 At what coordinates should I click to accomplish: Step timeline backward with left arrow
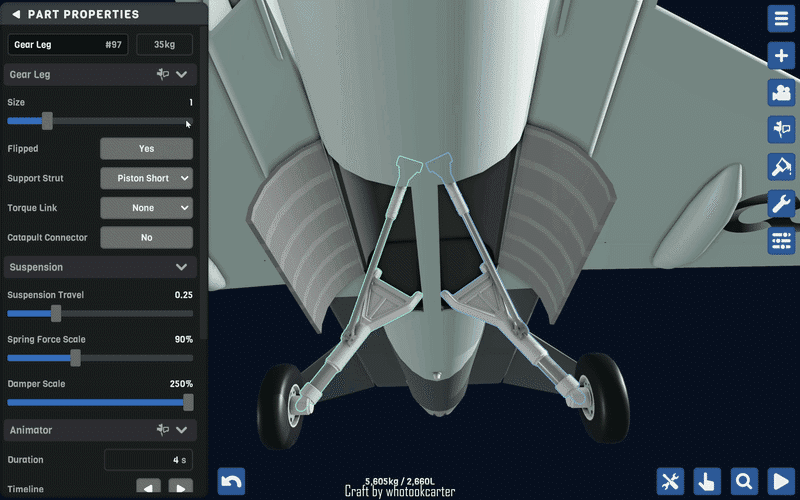coord(148,487)
